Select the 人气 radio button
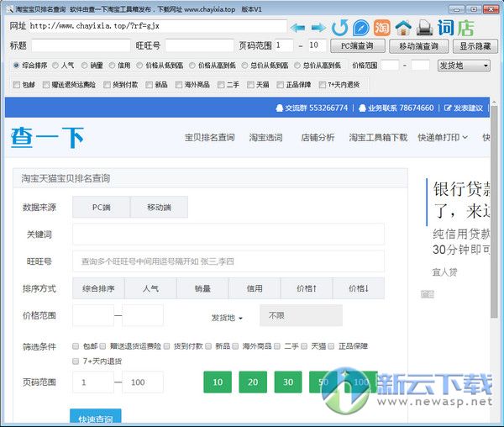This screenshot has width=504, height=427. click(x=55, y=66)
